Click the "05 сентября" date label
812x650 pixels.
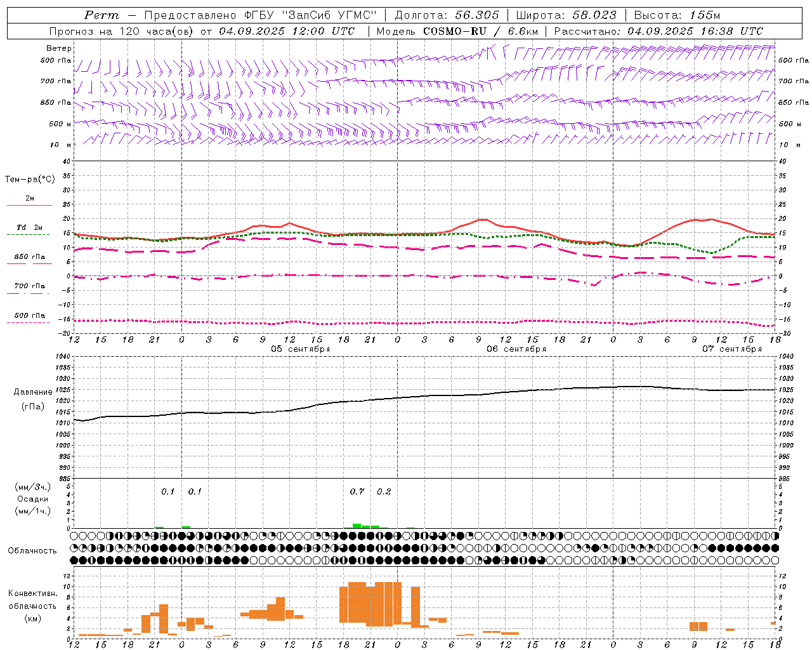[301, 349]
